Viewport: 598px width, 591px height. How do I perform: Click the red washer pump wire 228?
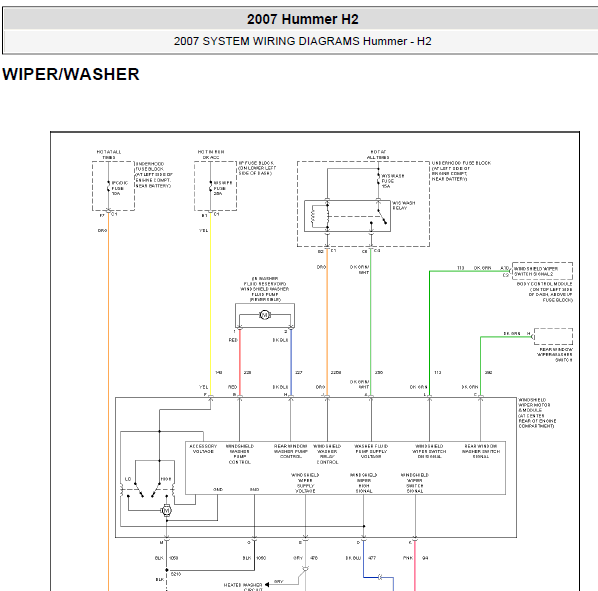240,362
